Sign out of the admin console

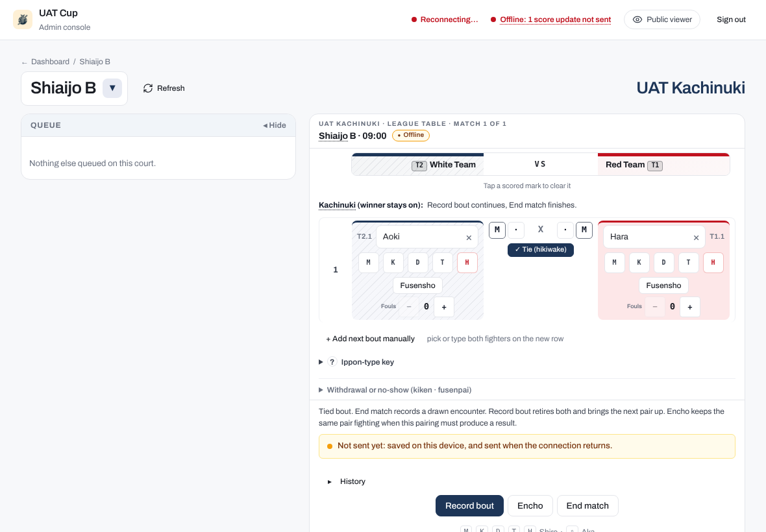pyautogui.click(x=731, y=19)
